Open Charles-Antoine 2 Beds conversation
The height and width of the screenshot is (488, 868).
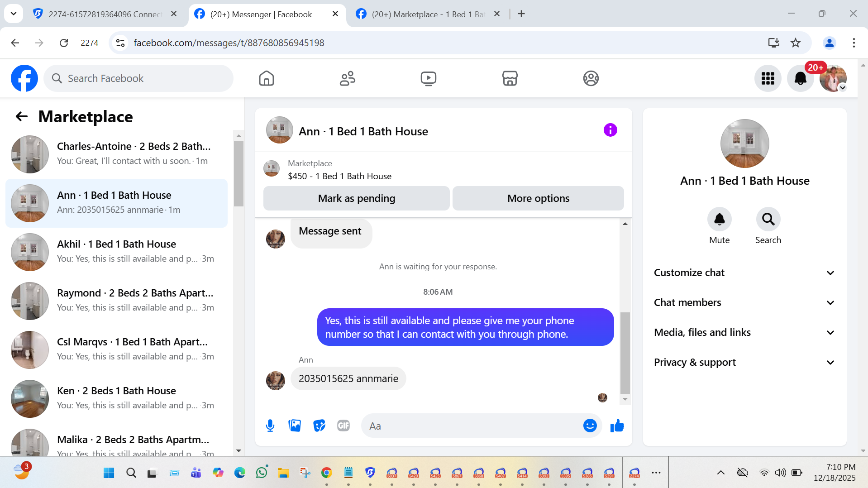(x=117, y=154)
